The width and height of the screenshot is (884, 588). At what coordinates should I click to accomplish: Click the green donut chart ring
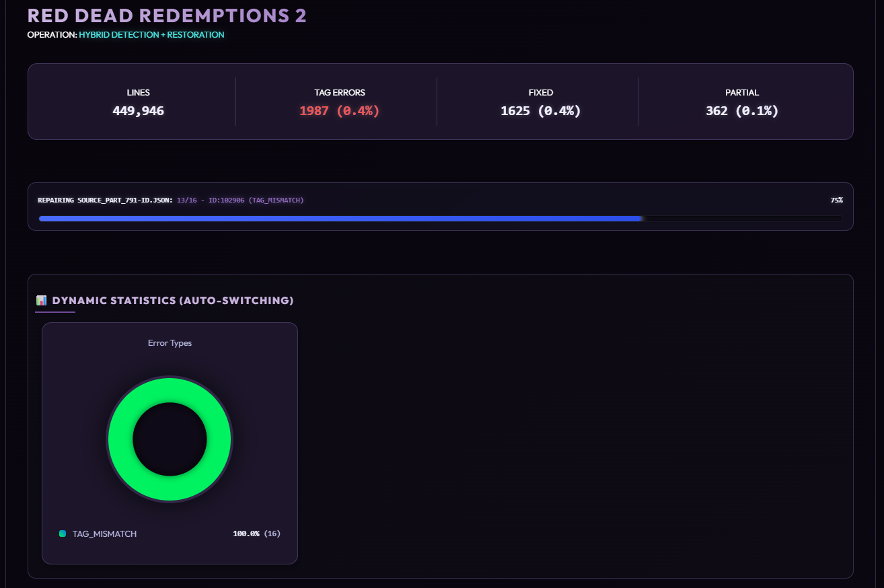tap(121, 439)
